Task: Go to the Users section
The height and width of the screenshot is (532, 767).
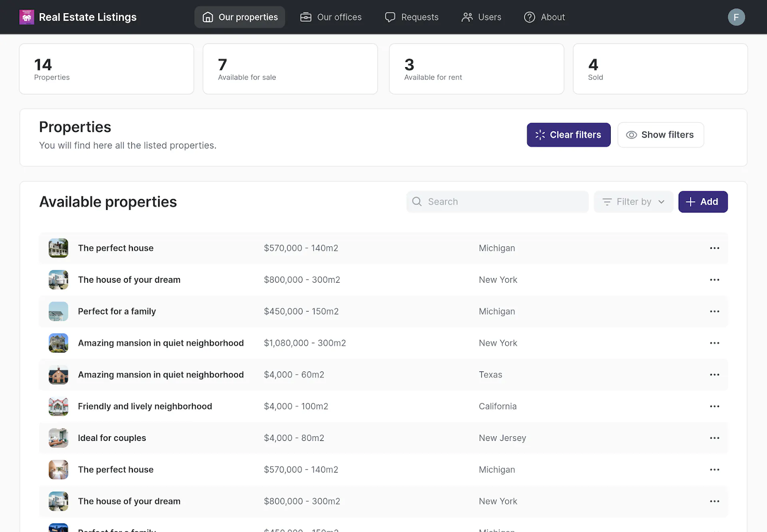Action: (481, 17)
